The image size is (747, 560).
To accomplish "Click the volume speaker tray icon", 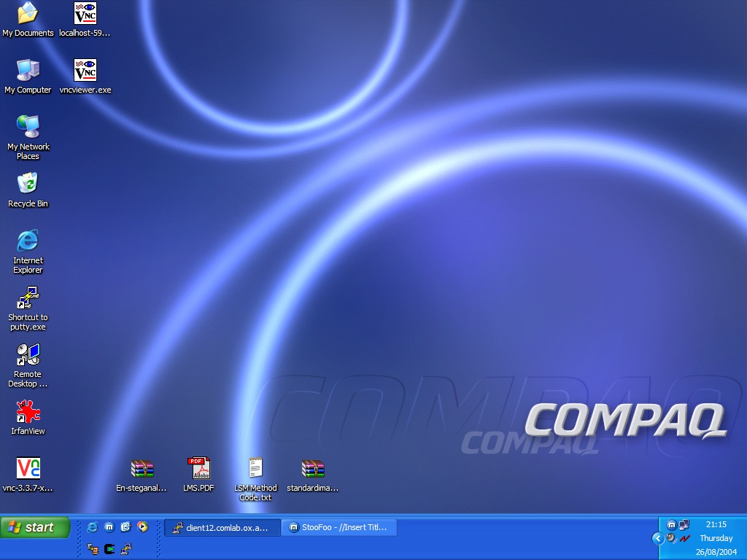I will (670, 538).
